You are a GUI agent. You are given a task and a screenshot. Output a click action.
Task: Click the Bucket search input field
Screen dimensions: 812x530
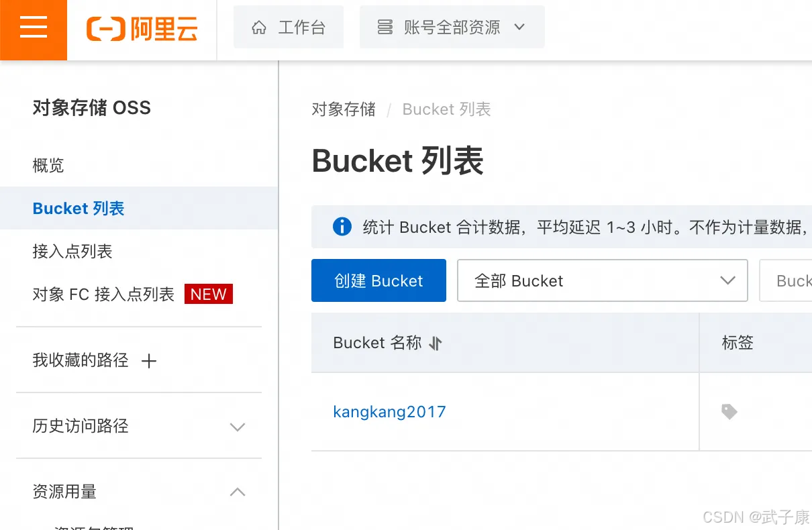(785, 280)
